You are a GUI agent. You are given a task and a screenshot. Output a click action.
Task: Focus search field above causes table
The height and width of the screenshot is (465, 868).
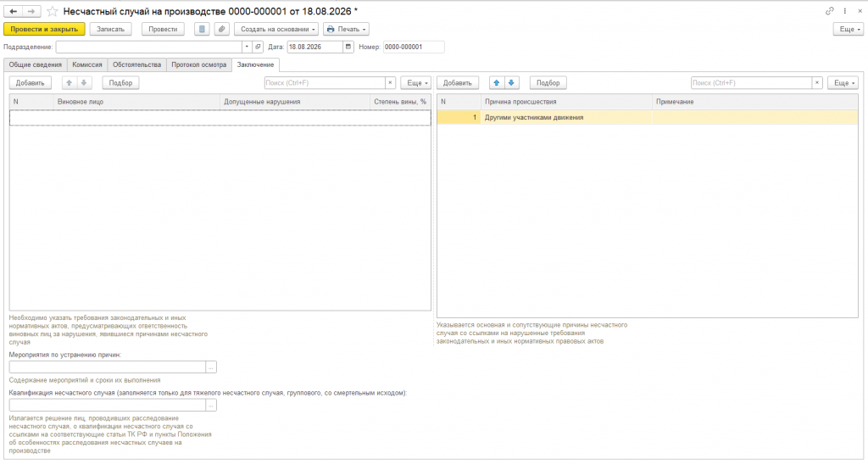click(x=752, y=82)
